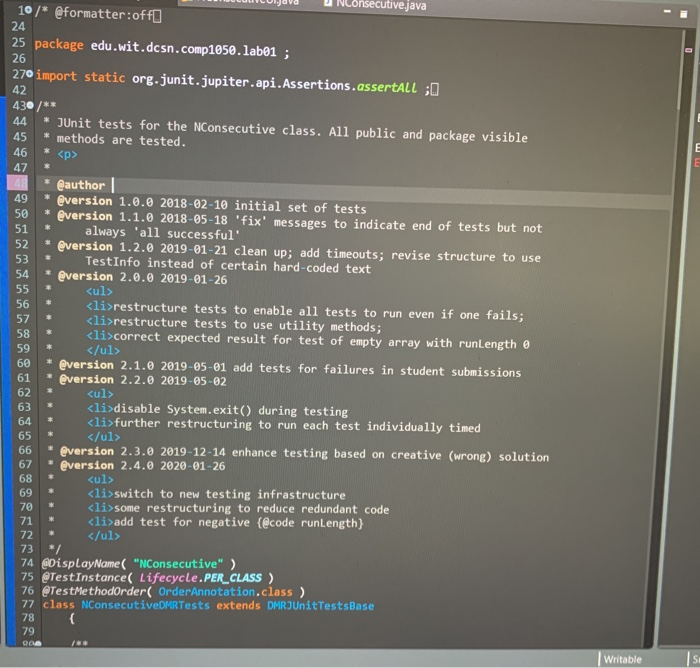Click the @version 1.2.0 2019-01-21 line
The height and width of the screenshot is (668, 700).
(299, 251)
